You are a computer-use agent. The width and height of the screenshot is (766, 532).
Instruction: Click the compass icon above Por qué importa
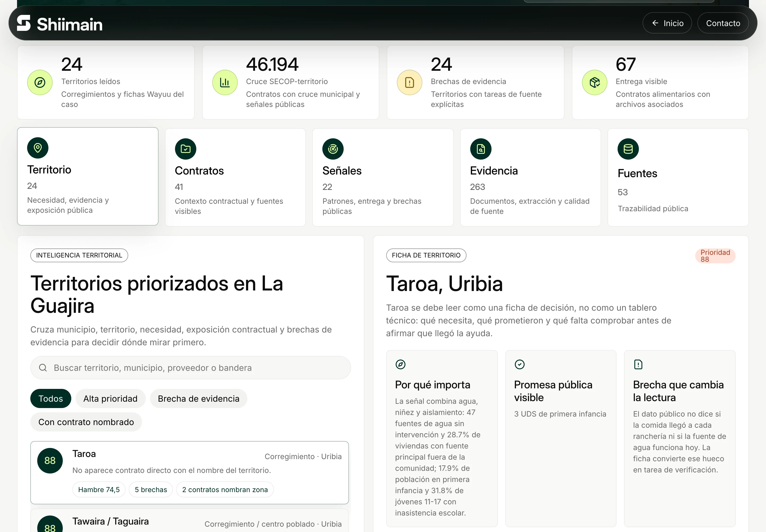pyautogui.click(x=400, y=364)
